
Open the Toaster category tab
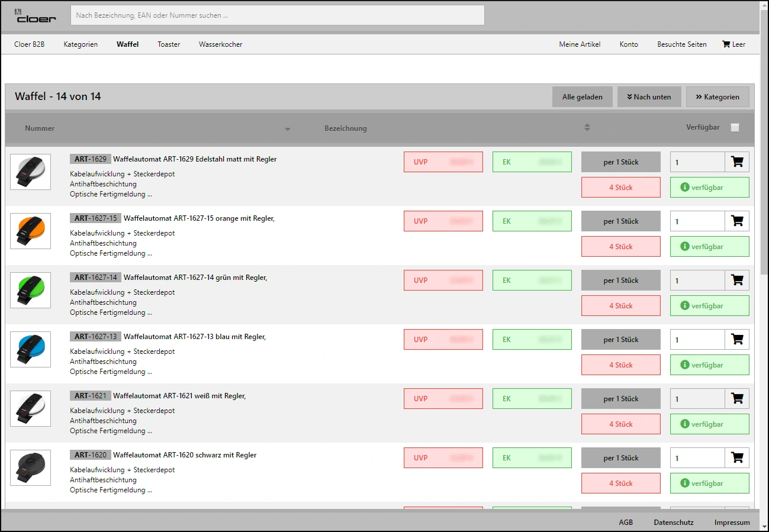(x=169, y=44)
